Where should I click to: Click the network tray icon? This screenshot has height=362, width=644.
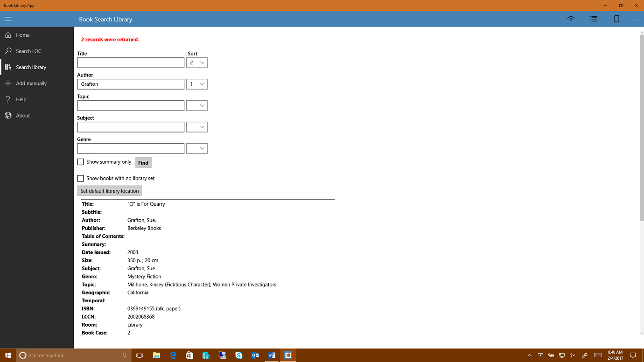[x=562, y=355]
